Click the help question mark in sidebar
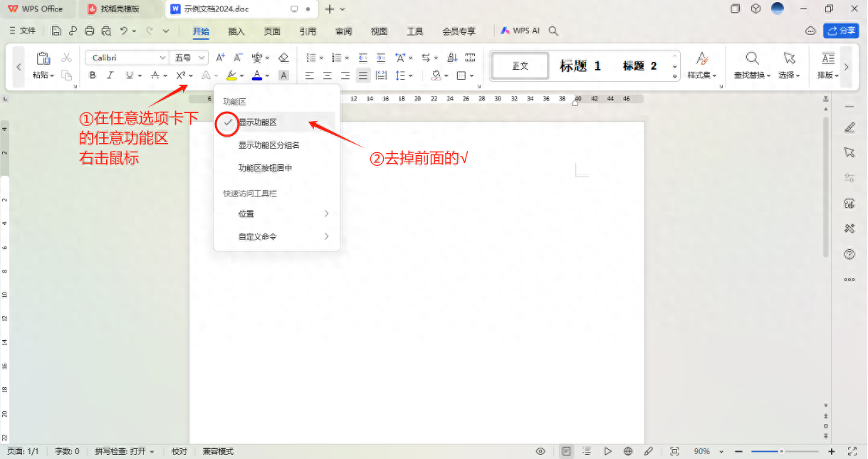The image size is (868, 459). (x=849, y=254)
